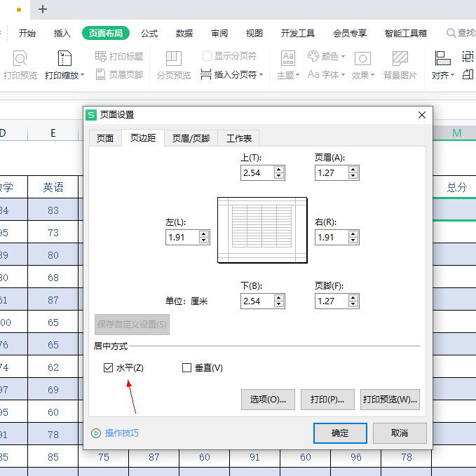
Task: Expand the Fonts (字体) dropdown arrow
Action: 343,74
